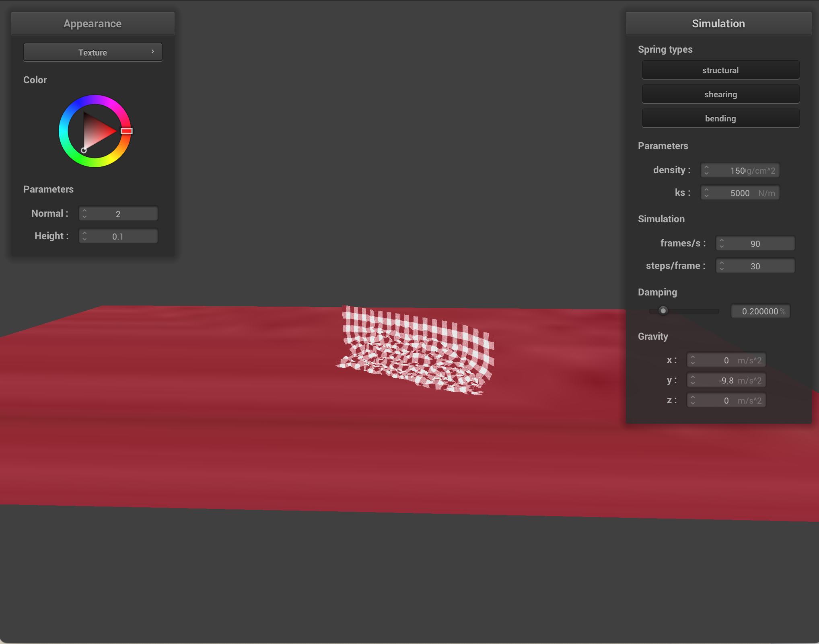Click the steps/frame stepper arrows

[x=722, y=266]
